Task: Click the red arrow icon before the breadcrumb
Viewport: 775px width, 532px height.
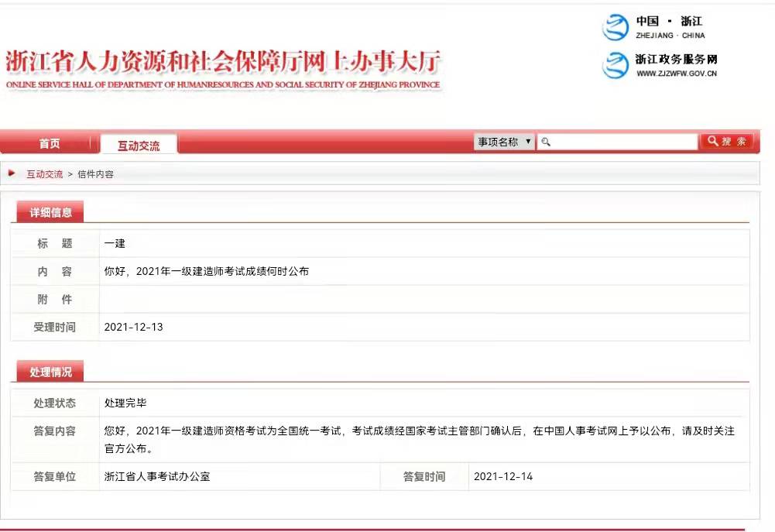Action: tap(11, 173)
